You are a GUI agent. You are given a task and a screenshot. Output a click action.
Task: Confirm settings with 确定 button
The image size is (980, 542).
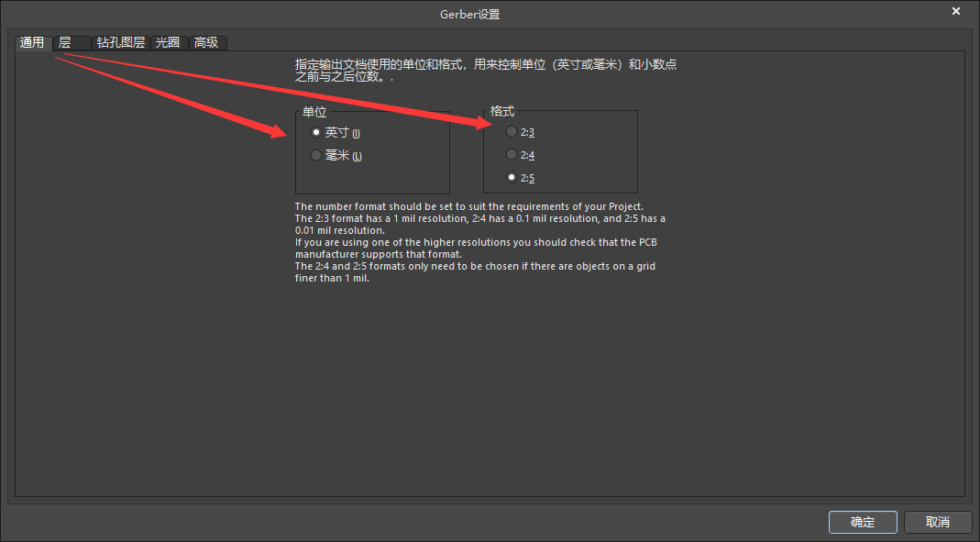pos(863,522)
